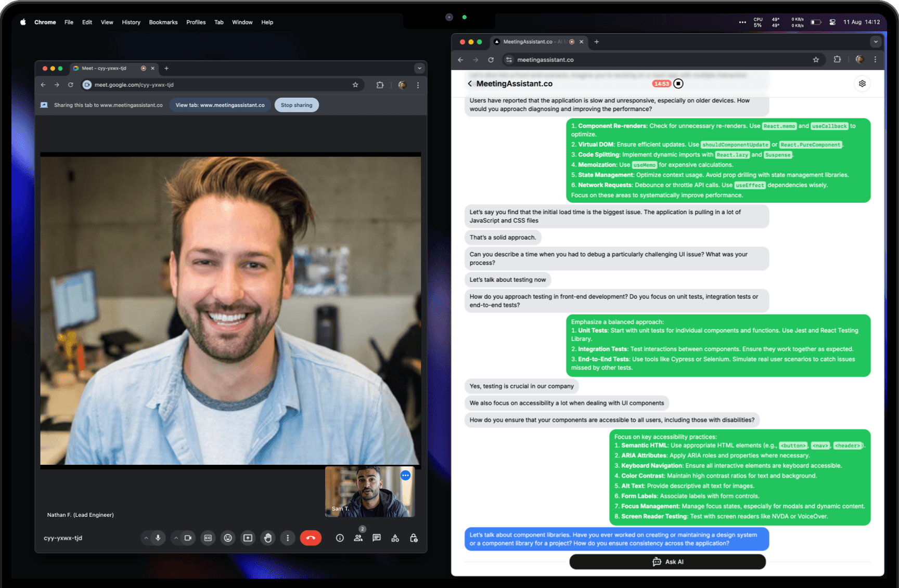The width and height of the screenshot is (899, 588).
Task: Turn on captions in Meet
Action: 208,538
